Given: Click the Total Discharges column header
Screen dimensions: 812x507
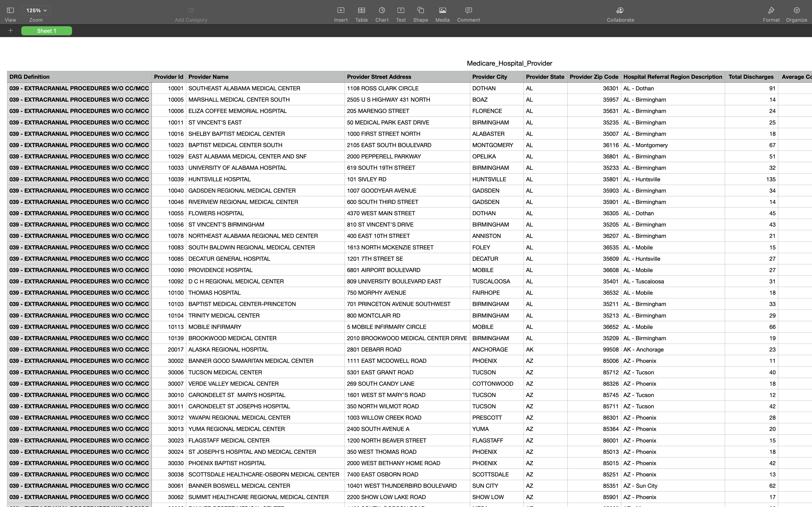Looking at the screenshot, I should point(751,77).
